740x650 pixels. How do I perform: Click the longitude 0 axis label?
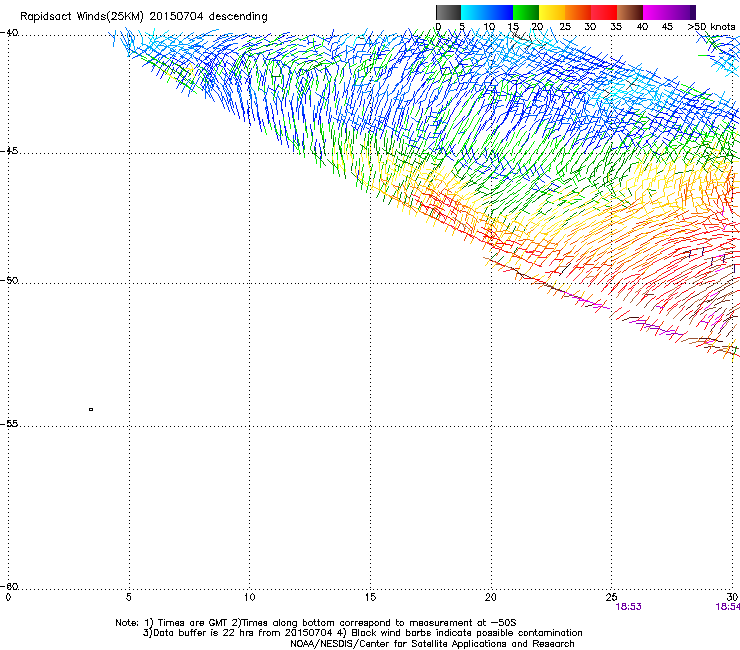8,598
